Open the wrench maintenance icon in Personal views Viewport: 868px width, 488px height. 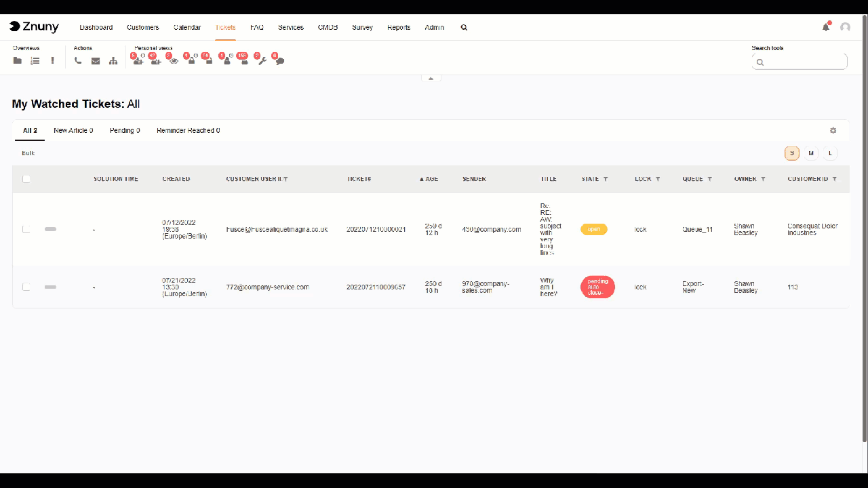pos(262,61)
